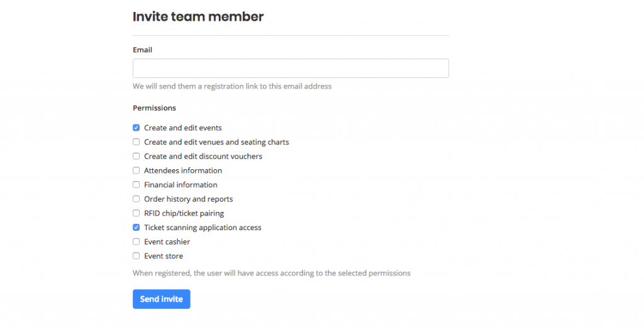The image size is (644, 327).
Task: Click the 'Attendees information' label text
Action: [182, 170]
